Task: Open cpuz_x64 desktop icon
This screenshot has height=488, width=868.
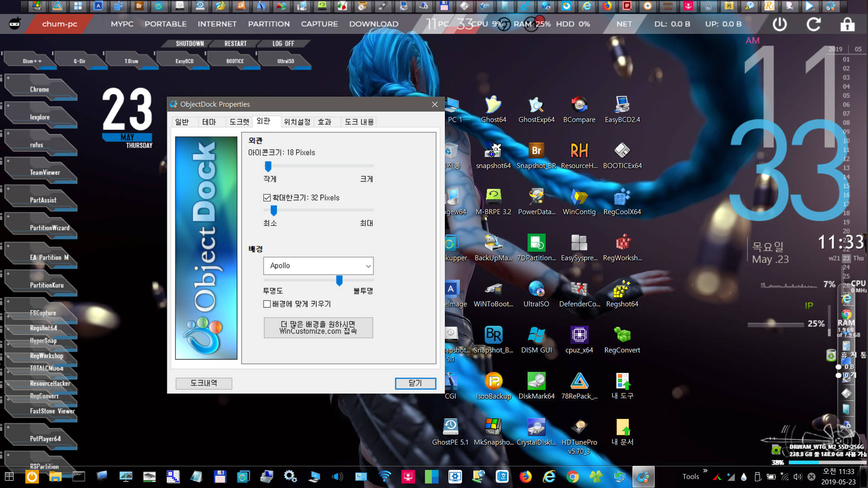Action: (579, 340)
